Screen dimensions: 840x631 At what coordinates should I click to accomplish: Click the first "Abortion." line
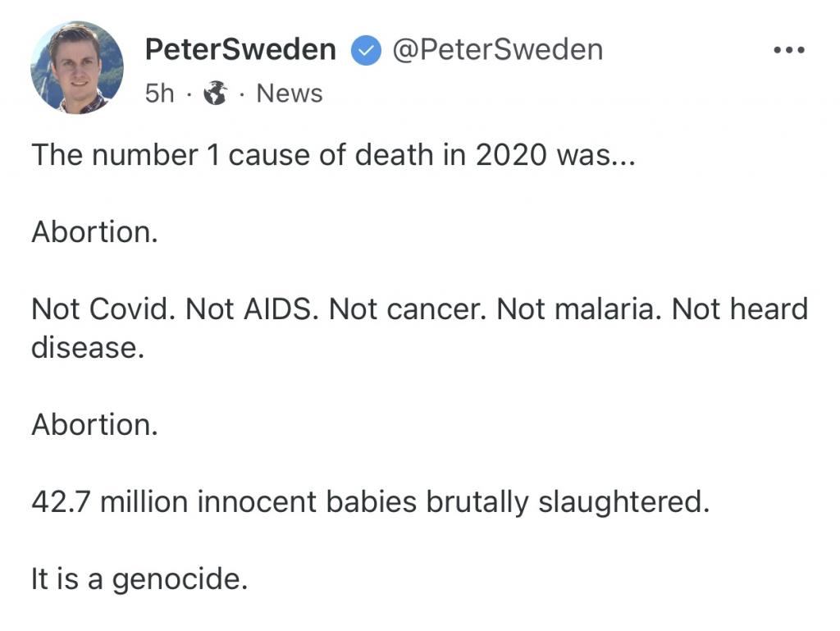pos(94,232)
